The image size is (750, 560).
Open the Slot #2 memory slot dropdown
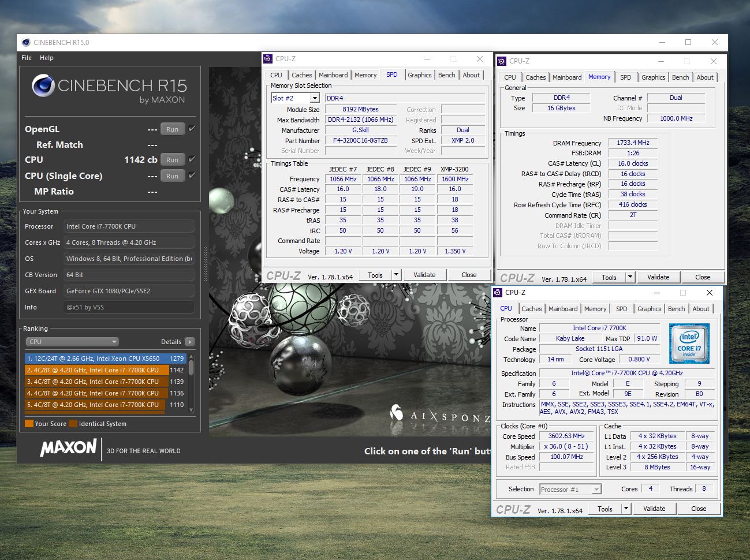pyautogui.click(x=315, y=98)
